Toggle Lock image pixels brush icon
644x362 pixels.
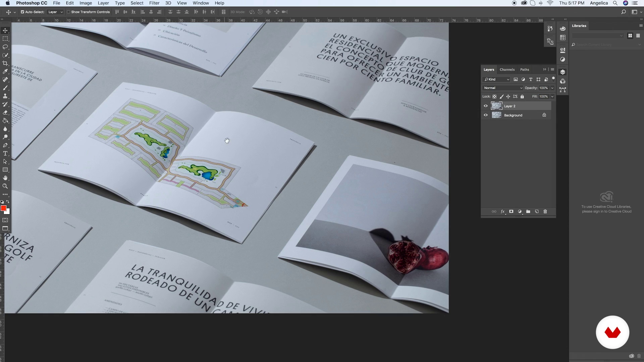pos(501,97)
